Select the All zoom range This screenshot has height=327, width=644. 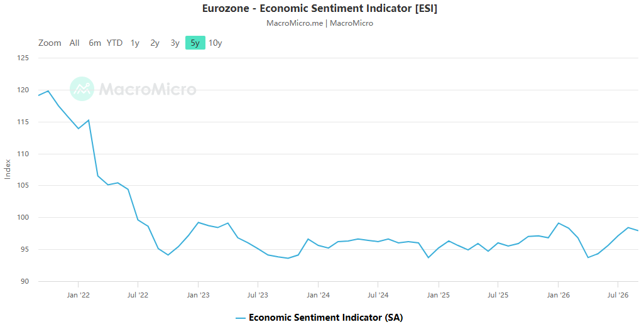tap(74, 43)
